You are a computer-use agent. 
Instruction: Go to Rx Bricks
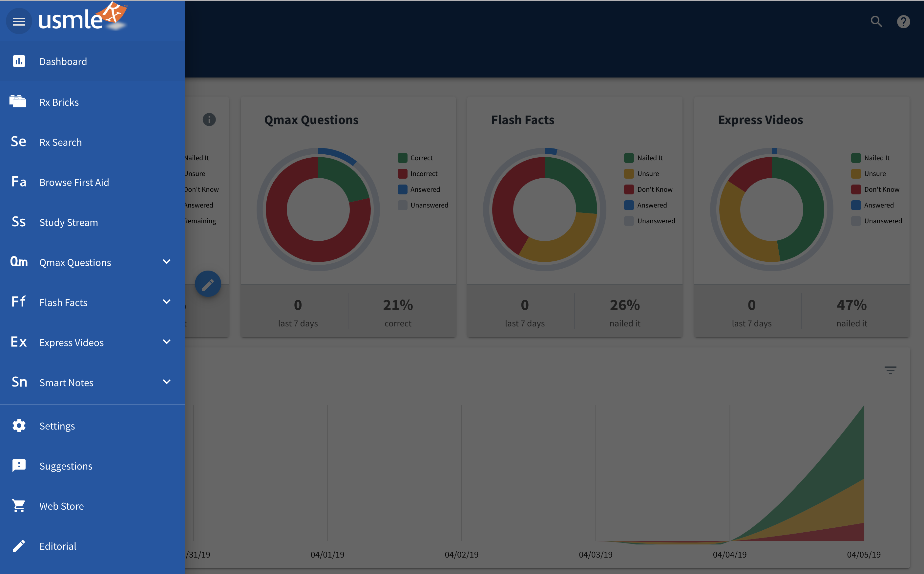(x=93, y=102)
